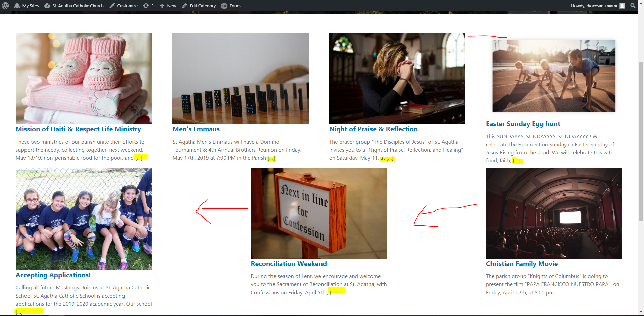The width and height of the screenshot is (644, 316).
Task: Click Edit Category in admin bar
Action: tap(199, 6)
